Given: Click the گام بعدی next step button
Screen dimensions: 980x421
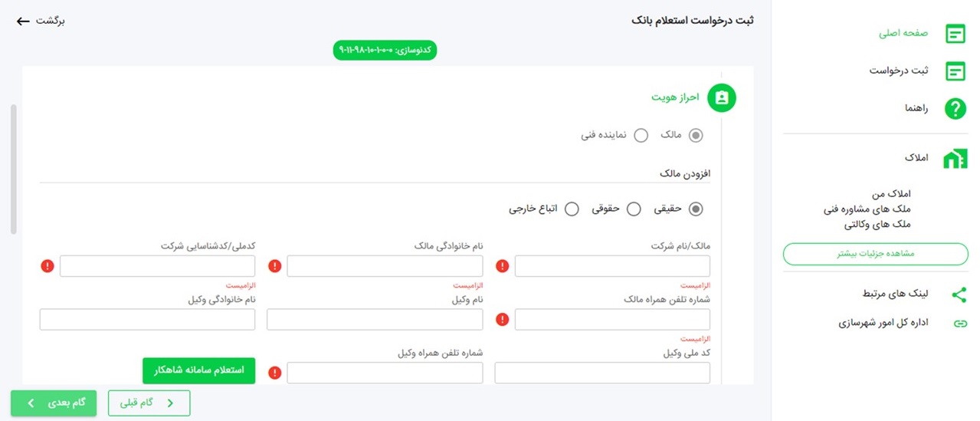Looking at the screenshot, I should point(54,403).
